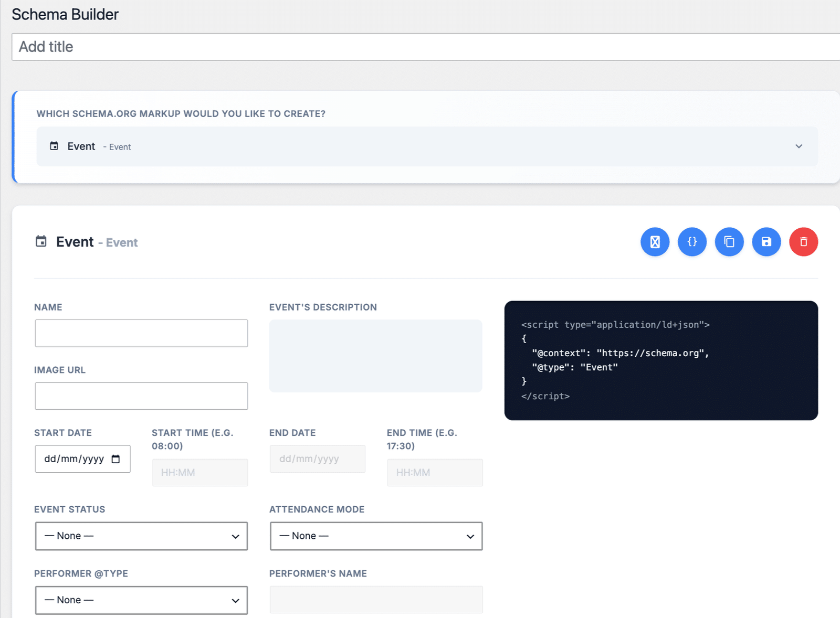This screenshot has height=618, width=840.
Task: Click the Attendance Mode label
Action: click(317, 509)
